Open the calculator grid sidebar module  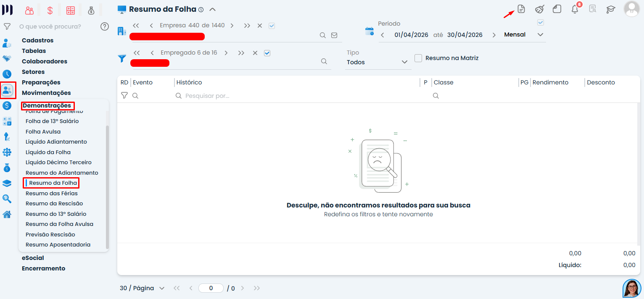(x=7, y=121)
